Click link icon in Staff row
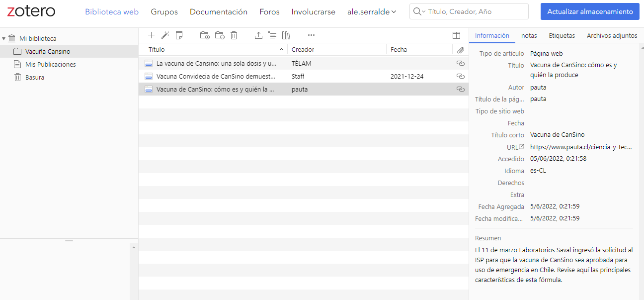 [461, 77]
